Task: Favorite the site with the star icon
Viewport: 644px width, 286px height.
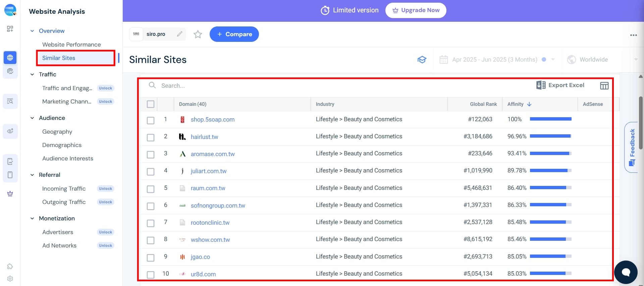Action: pos(198,34)
